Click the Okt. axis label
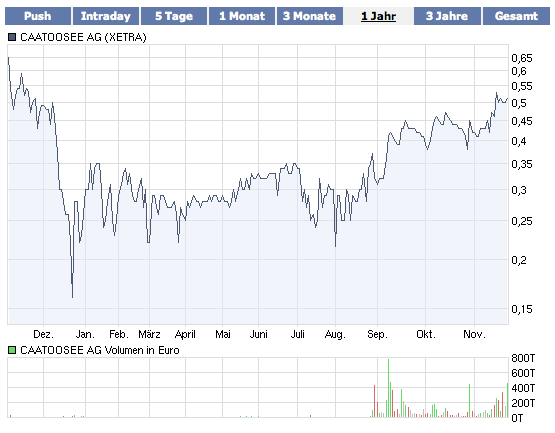 (425, 334)
